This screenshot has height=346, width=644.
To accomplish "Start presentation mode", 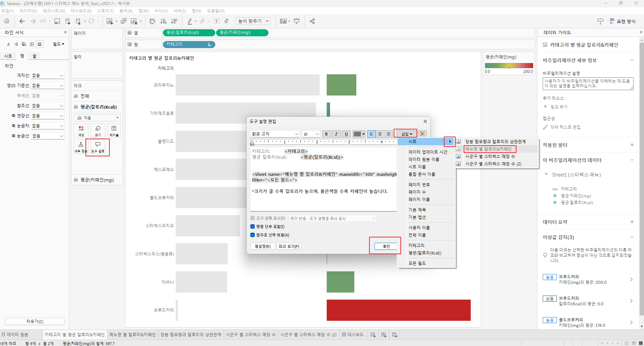I will point(296,21).
